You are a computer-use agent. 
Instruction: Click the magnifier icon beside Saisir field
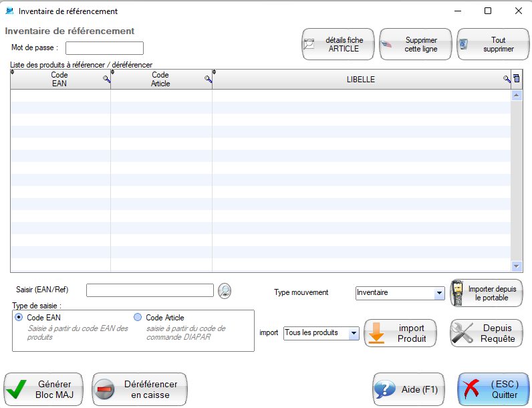pyautogui.click(x=226, y=290)
